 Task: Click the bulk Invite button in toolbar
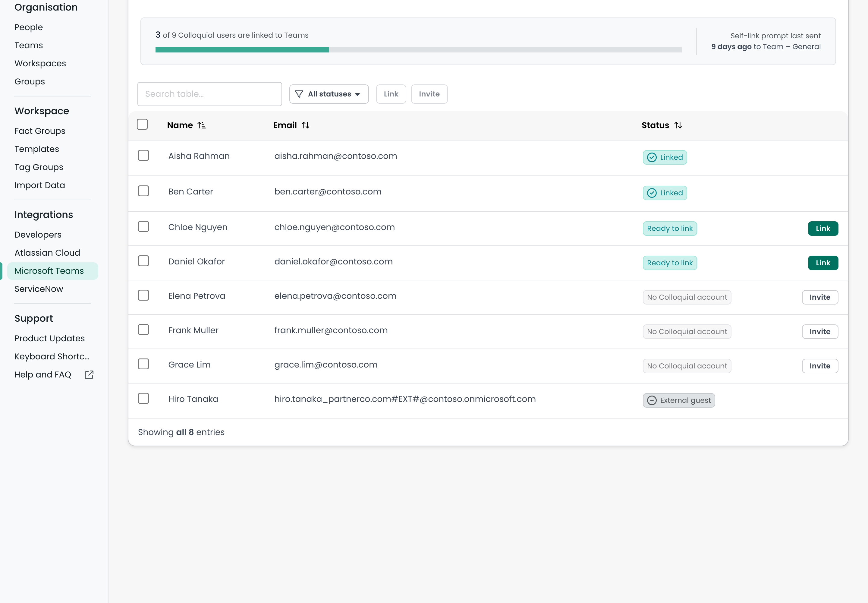[429, 94]
